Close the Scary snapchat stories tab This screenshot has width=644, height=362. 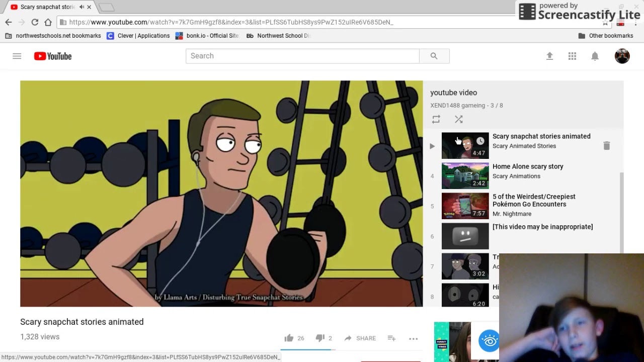[x=90, y=7]
